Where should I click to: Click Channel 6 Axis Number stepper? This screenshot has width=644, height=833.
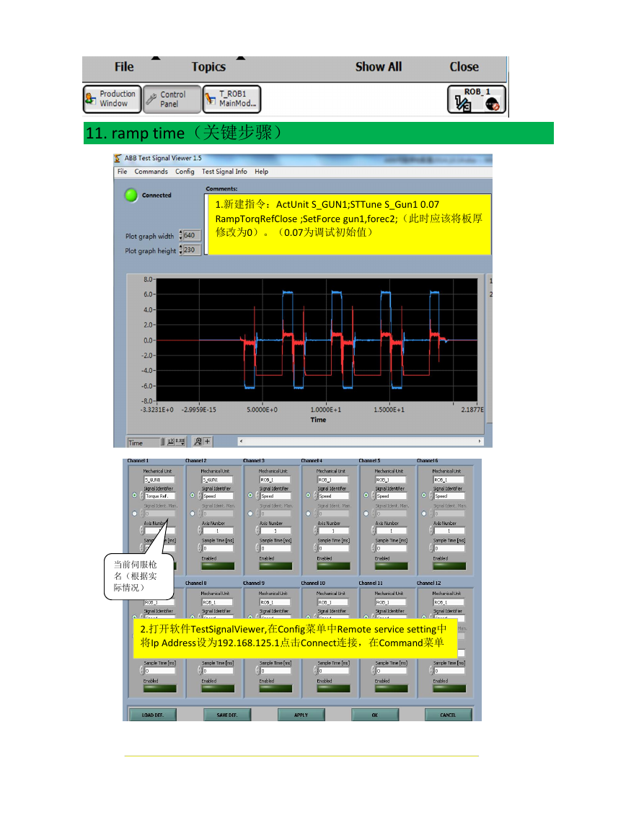[x=431, y=530]
